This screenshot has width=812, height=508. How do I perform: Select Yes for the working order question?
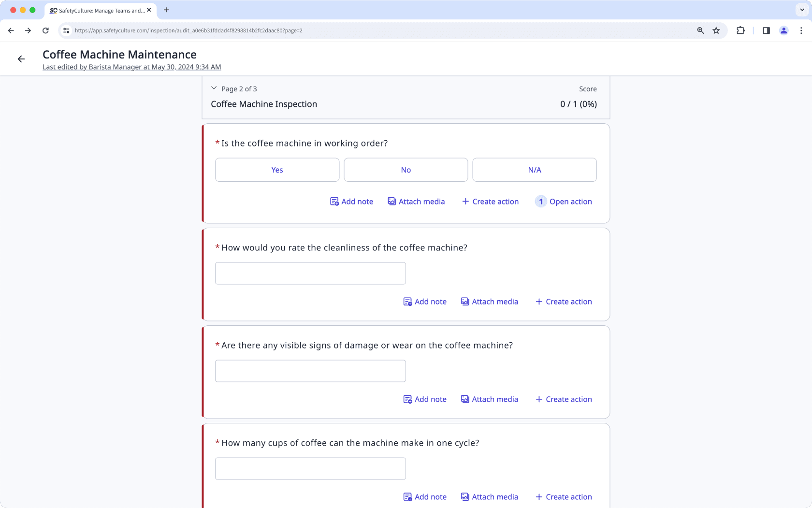click(x=277, y=170)
